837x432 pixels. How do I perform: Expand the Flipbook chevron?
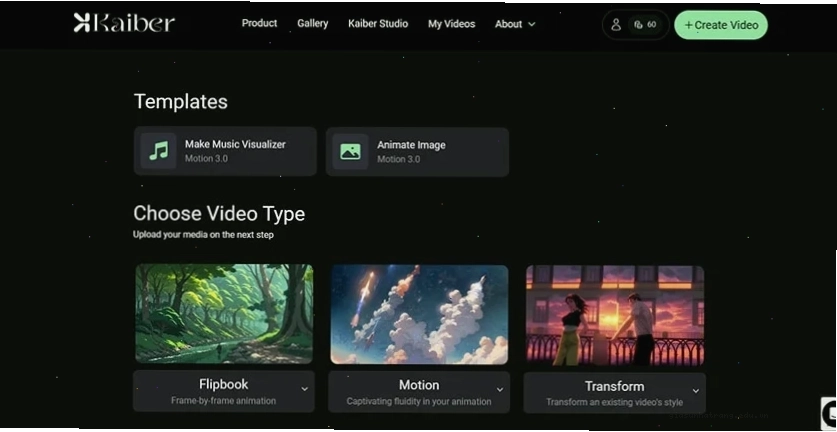tap(304, 389)
